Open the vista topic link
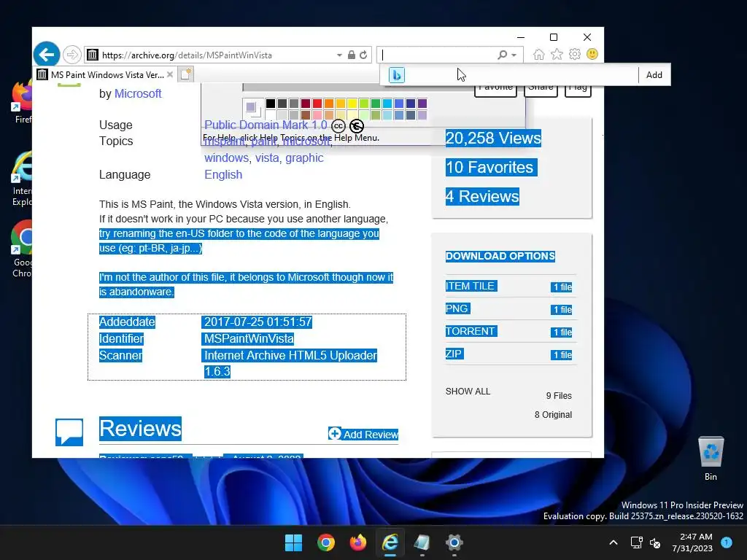 pyautogui.click(x=267, y=158)
